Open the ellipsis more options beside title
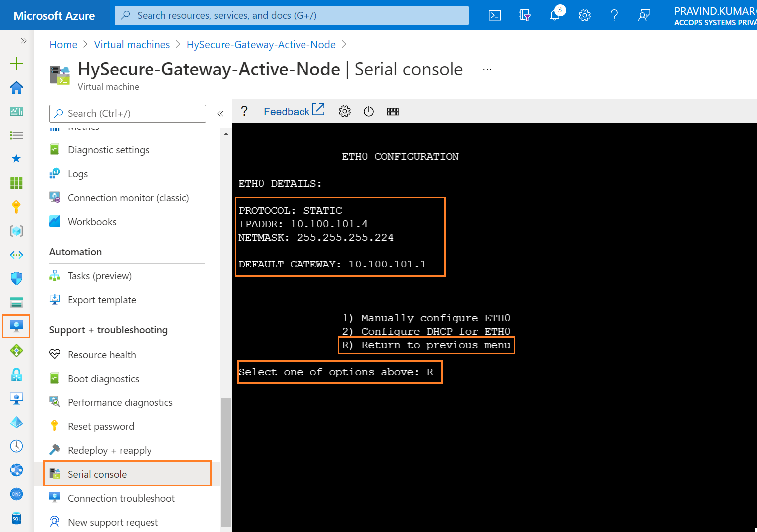This screenshot has height=532, width=757. [x=487, y=69]
